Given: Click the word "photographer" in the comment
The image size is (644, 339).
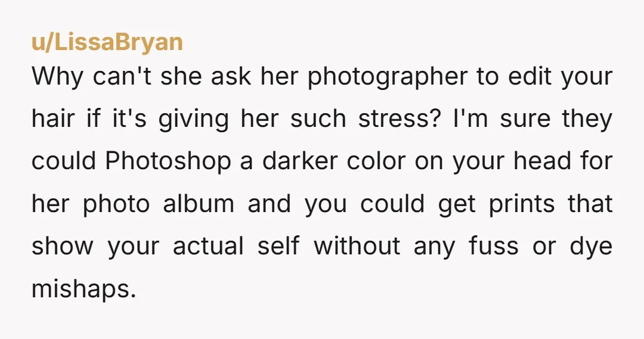Looking at the screenshot, I should pyautogui.click(x=388, y=77).
